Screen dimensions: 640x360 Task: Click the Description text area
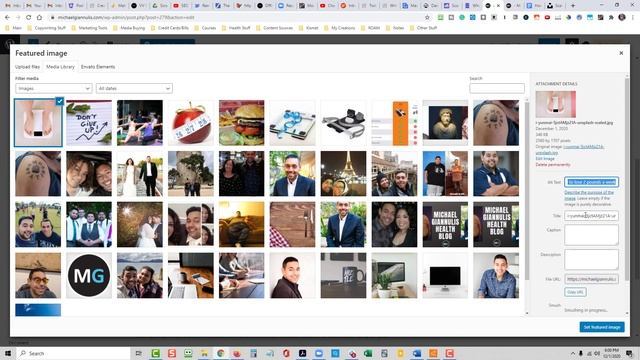coord(591,260)
